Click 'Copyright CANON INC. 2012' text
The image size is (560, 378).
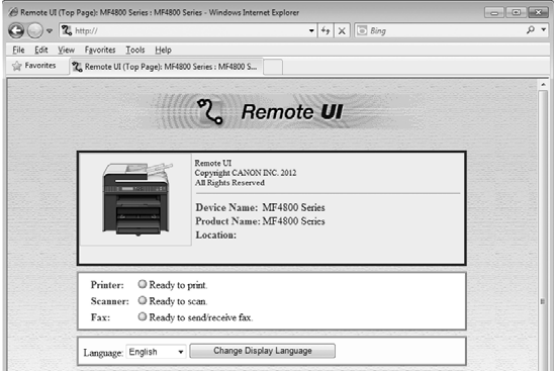click(245, 173)
